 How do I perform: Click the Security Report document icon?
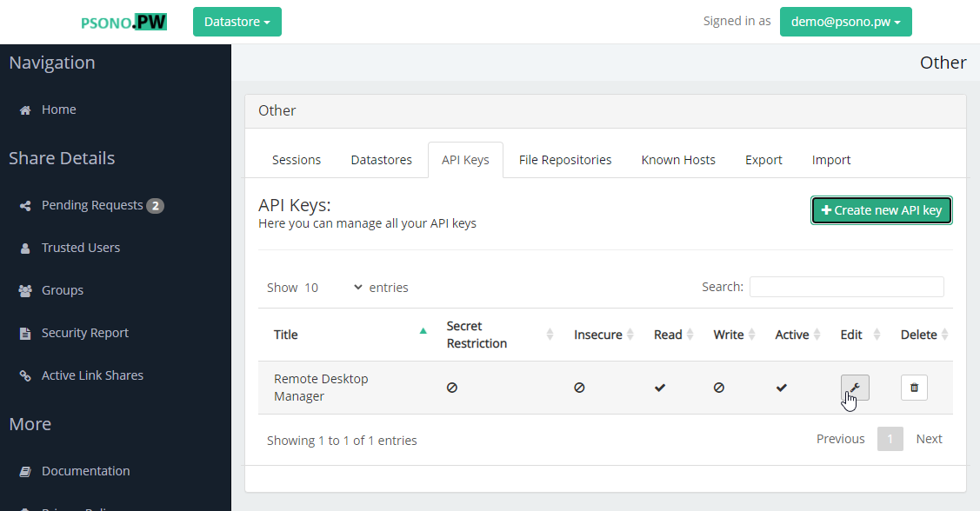tap(25, 334)
